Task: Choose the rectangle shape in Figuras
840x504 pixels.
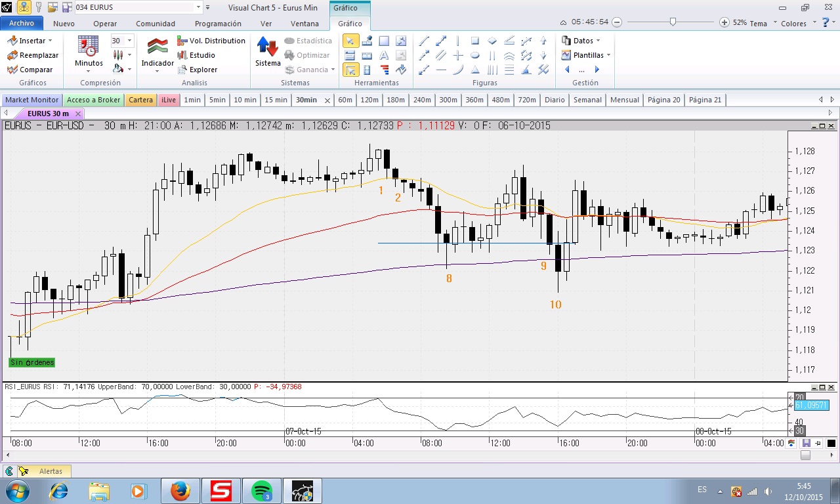Action: (475, 41)
